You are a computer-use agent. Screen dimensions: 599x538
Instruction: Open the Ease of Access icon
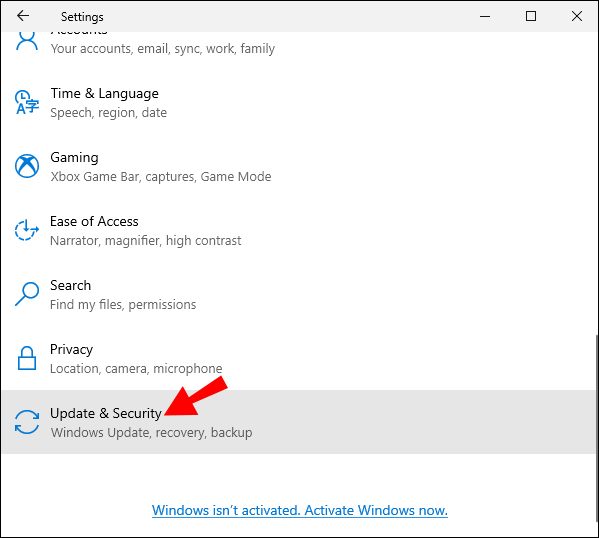[x=27, y=230]
